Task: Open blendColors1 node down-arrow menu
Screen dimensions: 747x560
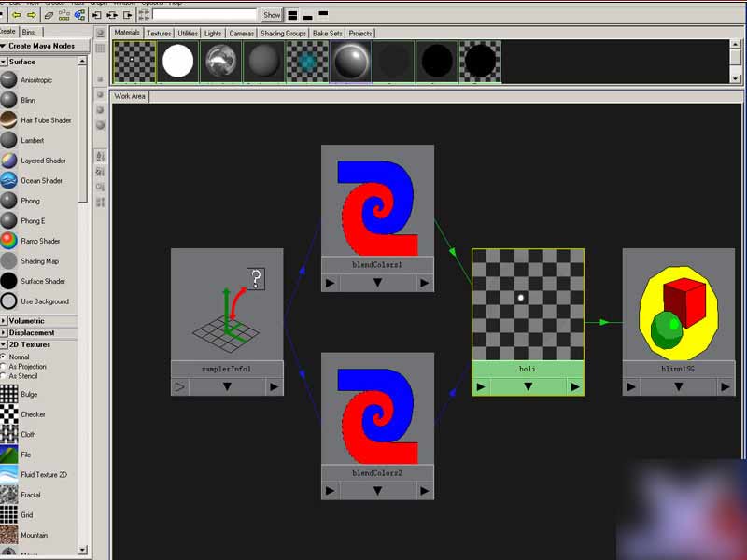Action: click(377, 283)
